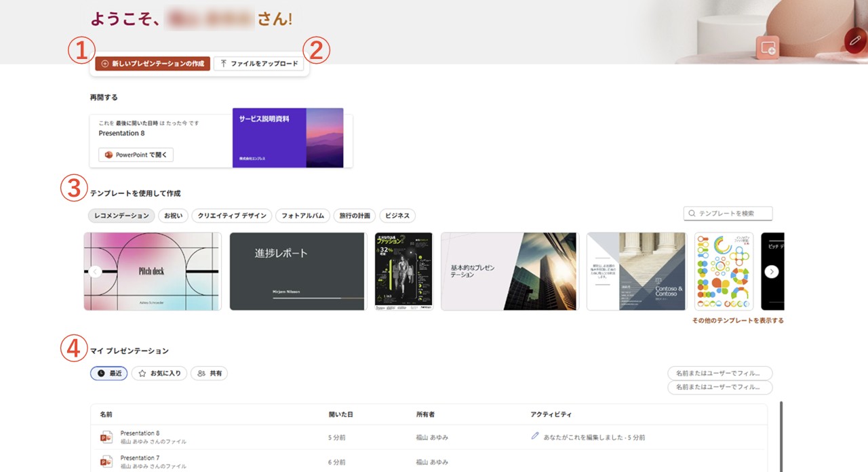Screen dimensions: 868x472
Task: Click the 所有者 column header
Action: 427,414
